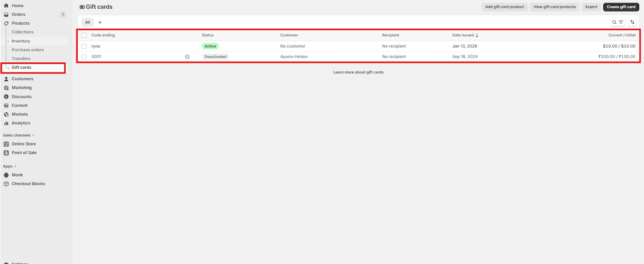Image resolution: width=644 pixels, height=264 pixels.
Task: Click the ₹100.00 / ₹100.00 balance
Action: click(x=617, y=57)
